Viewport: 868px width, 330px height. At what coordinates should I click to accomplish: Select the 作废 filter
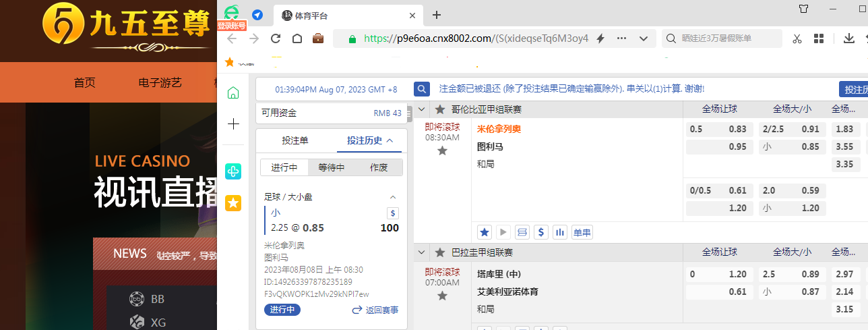coord(379,167)
